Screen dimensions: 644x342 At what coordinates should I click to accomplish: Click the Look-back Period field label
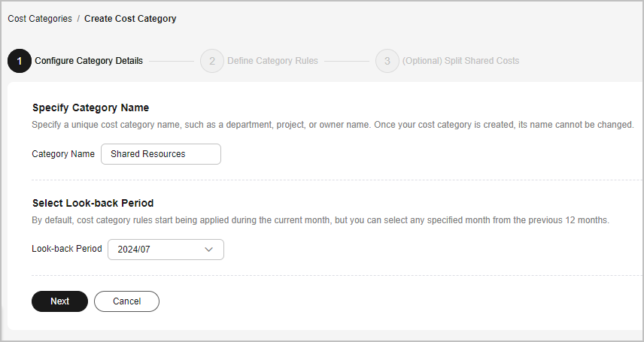67,249
